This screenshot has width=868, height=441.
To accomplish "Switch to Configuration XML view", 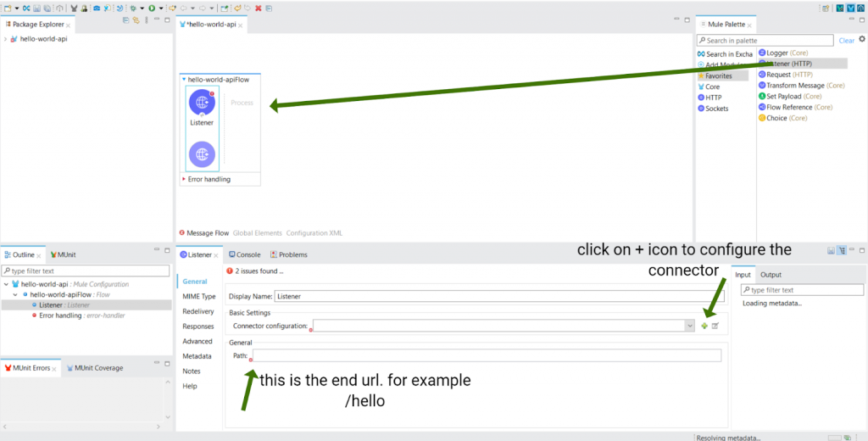I will coord(314,233).
